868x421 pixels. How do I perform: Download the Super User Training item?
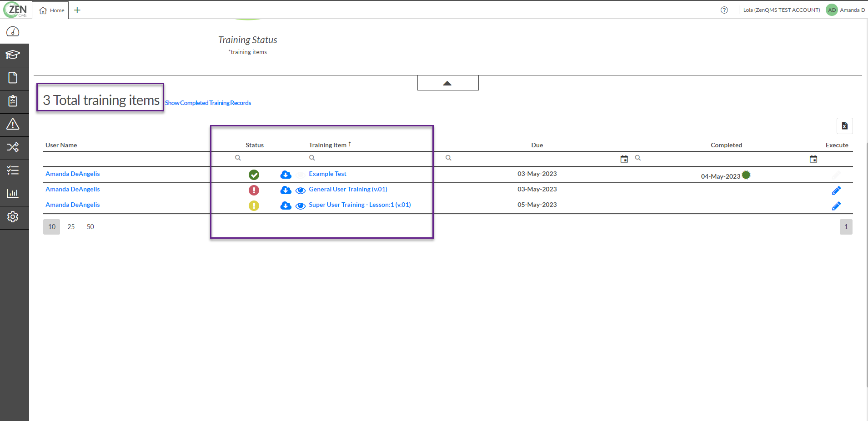(286, 205)
